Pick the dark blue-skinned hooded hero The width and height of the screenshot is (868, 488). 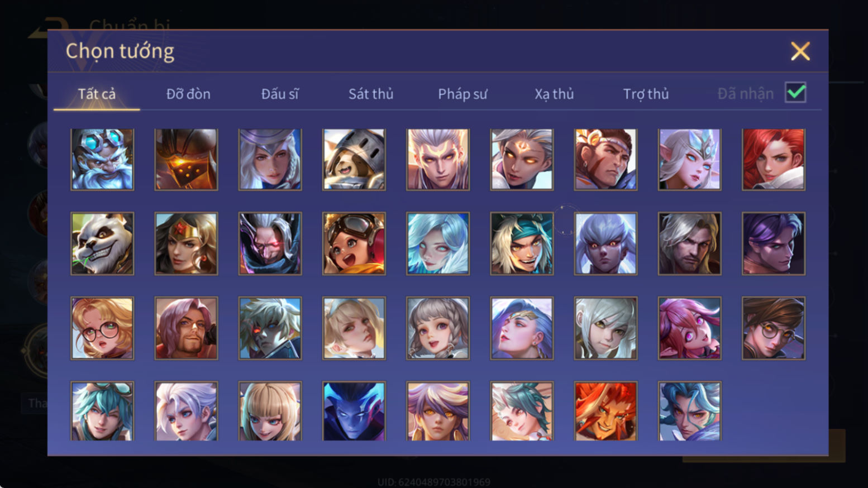[354, 412]
